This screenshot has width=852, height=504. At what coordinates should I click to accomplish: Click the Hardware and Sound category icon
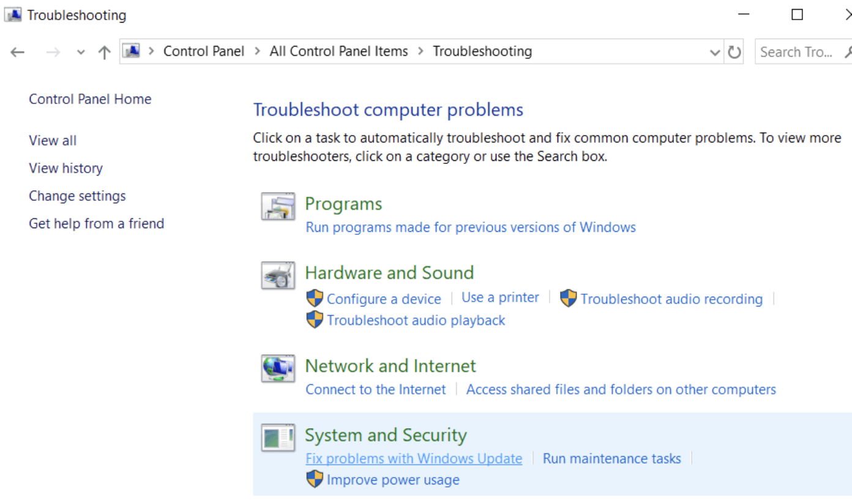click(x=278, y=275)
